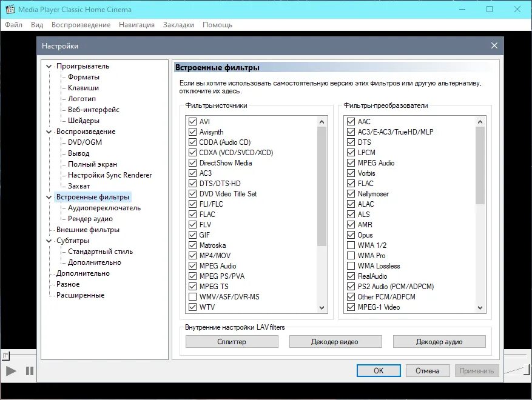Select Логотип in the settings tree
Image resolution: width=532 pixels, height=400 pixels.
pos(82,99)
